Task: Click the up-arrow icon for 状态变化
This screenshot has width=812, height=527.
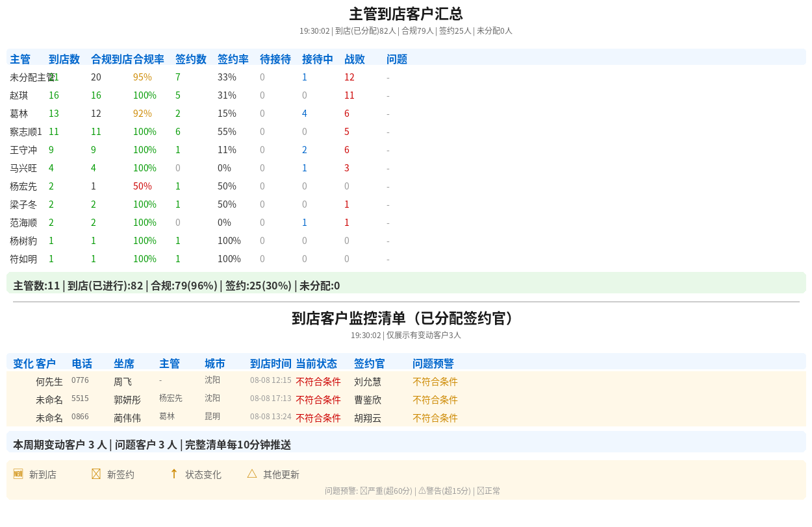Action: 174,474
